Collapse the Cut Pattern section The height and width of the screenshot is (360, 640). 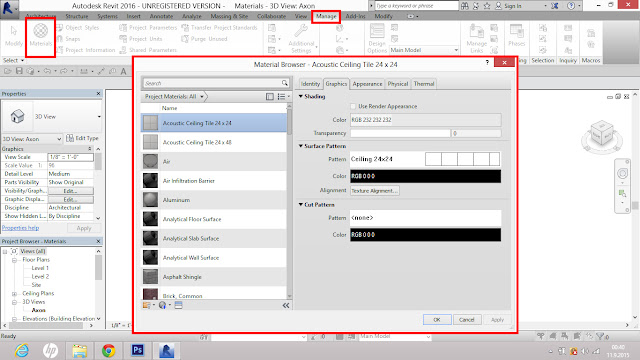tap(301, 204)
